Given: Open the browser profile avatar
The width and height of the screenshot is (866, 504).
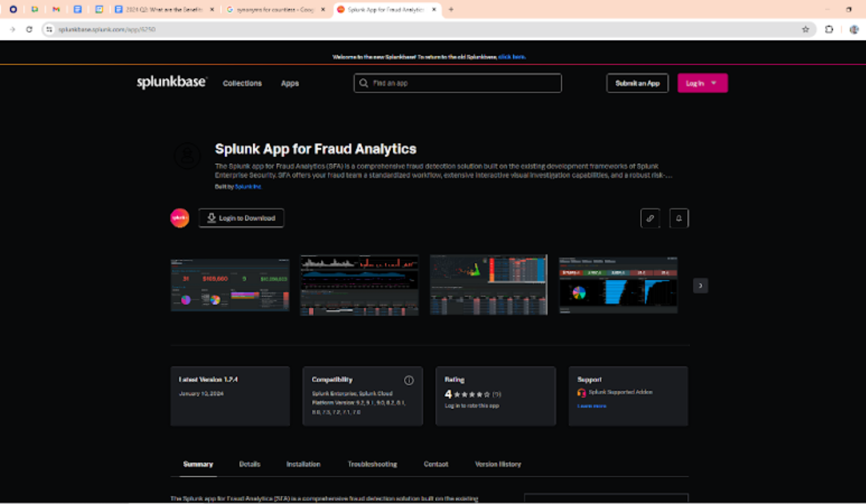Looking at the screenshot, I should (854, 28).
